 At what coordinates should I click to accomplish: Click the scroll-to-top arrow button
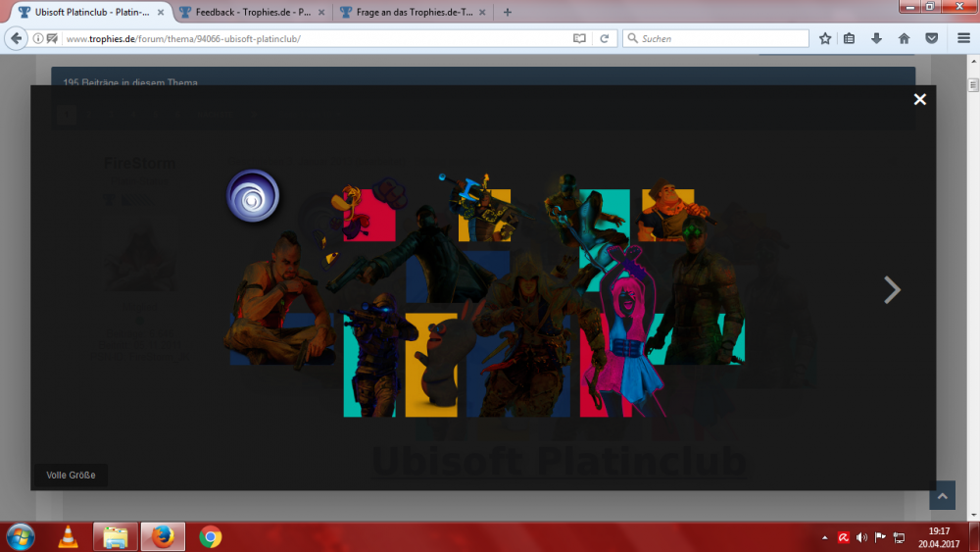[x=942, y=496]
